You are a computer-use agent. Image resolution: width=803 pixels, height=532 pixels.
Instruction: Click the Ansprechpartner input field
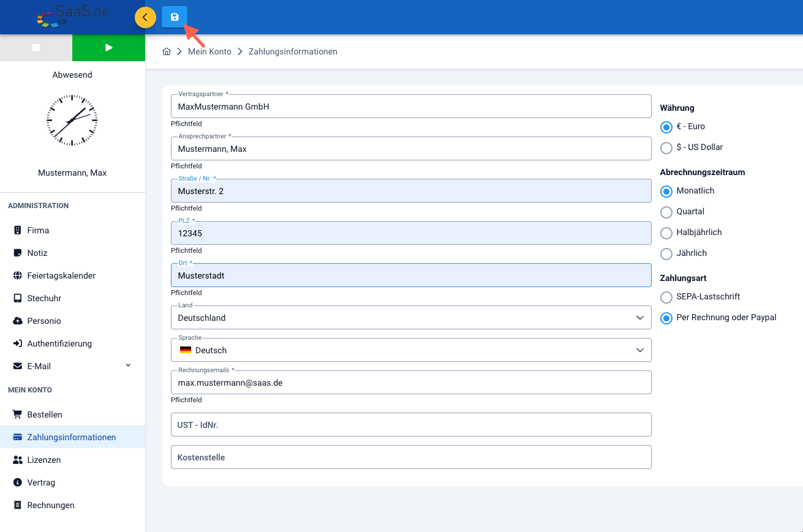[x=411, y=149]
